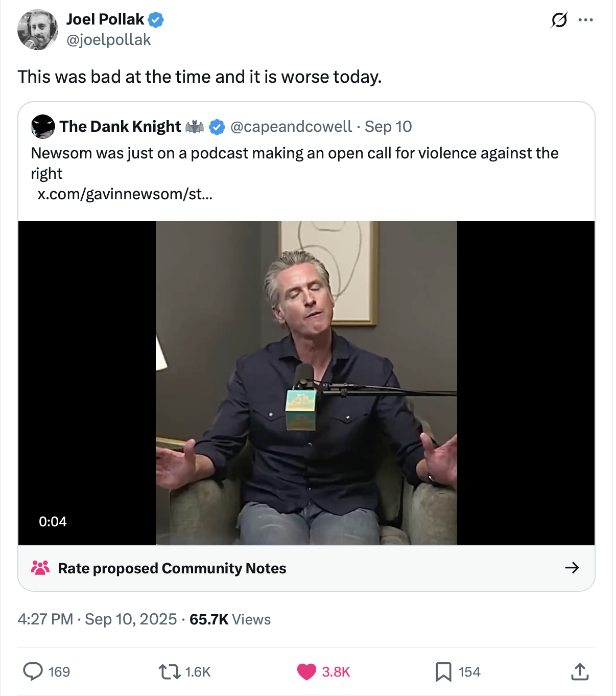This screenshot has width=616, height=696.
Task: Click the share upload icon
Action: pos(580,671)
